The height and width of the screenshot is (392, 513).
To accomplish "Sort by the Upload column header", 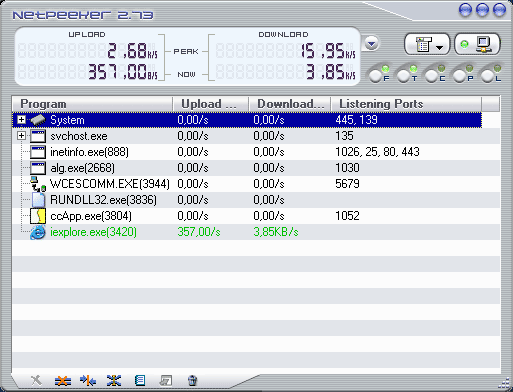I will point(211,104).
